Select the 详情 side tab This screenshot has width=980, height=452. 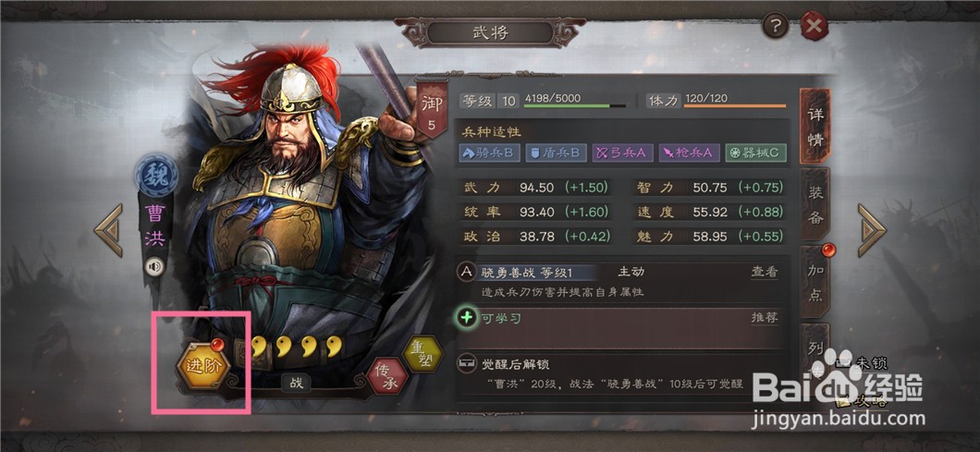(x=815, y=127)
